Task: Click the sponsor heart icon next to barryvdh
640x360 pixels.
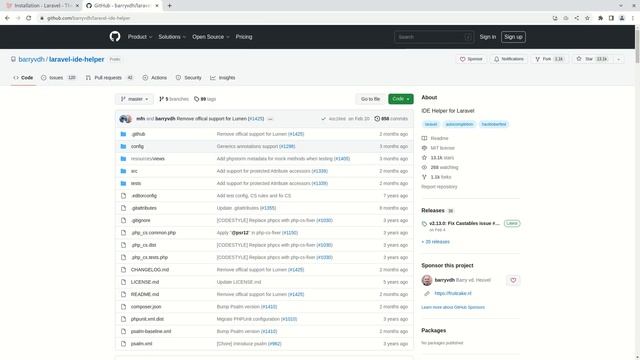Action: click(x=513, y=280)
